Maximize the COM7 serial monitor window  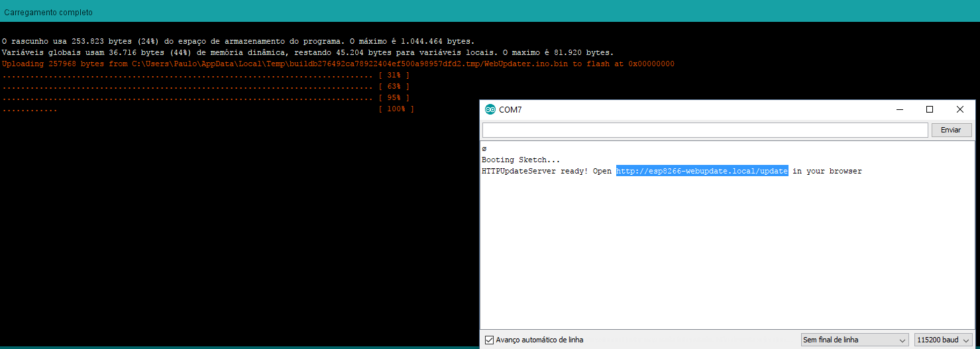[x=930, y=109]
